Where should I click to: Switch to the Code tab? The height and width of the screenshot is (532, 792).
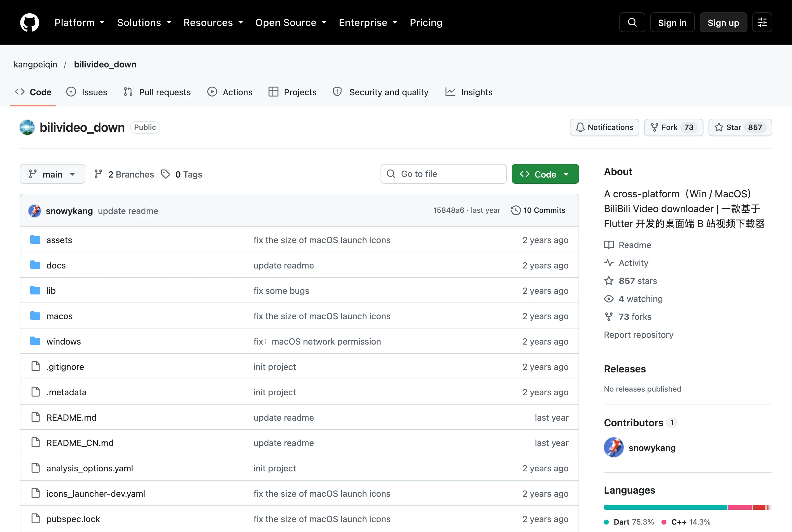coord(33,92)
